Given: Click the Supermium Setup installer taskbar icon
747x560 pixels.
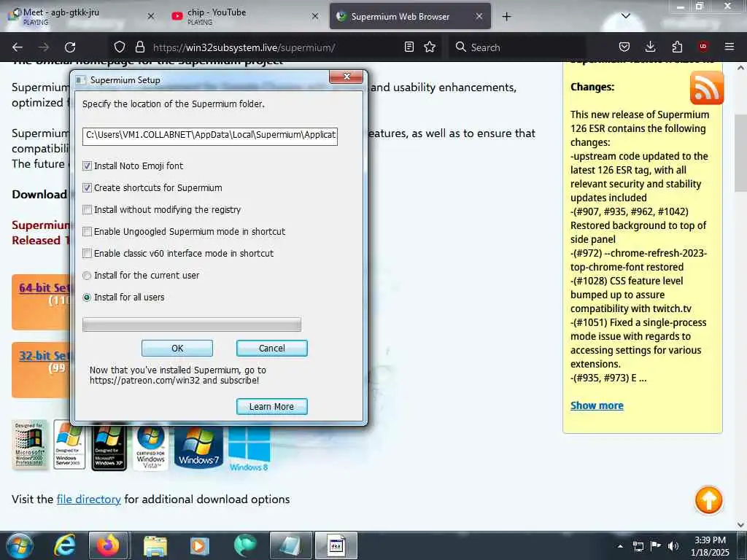Looking at the screenshot, I should click(x=336, y=545).
